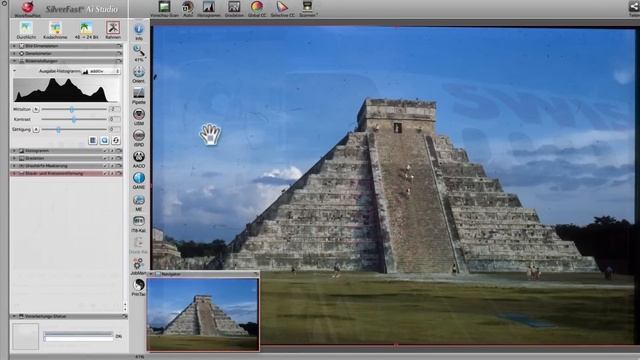Click the left panel scroll arrows

click(125, 307)
